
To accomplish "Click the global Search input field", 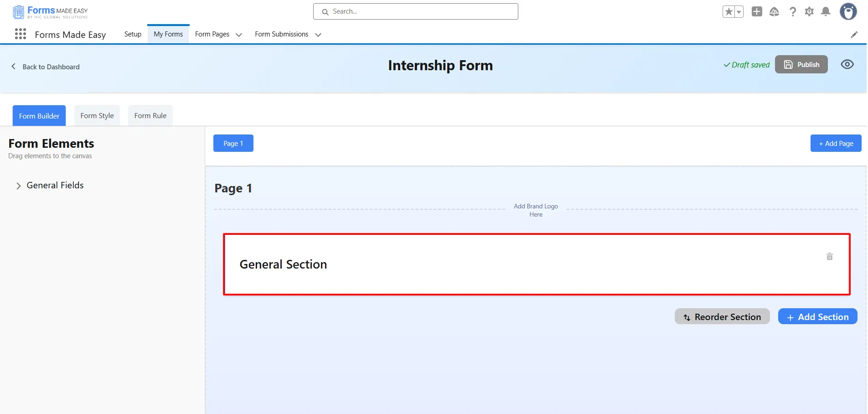I will coord(416,11).
